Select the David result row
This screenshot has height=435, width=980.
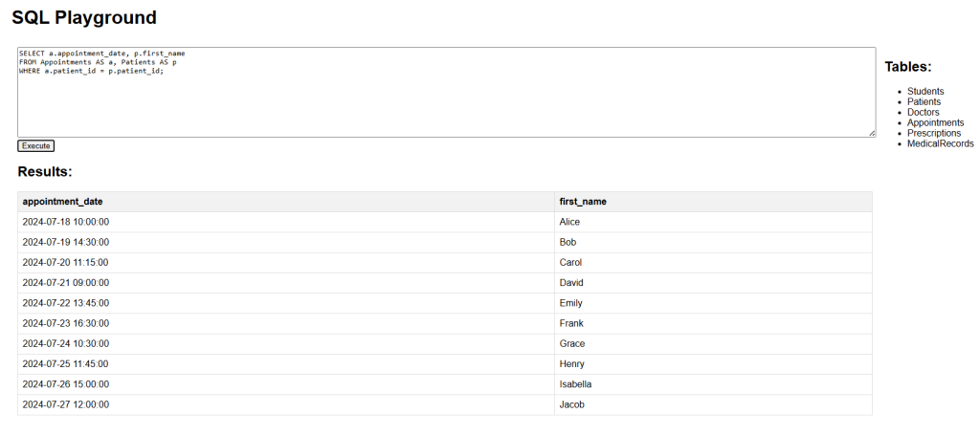pos(445,283)
